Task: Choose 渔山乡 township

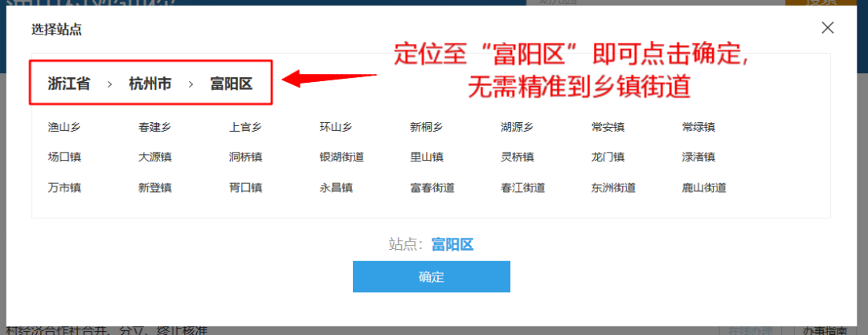Action: (64, 128)
